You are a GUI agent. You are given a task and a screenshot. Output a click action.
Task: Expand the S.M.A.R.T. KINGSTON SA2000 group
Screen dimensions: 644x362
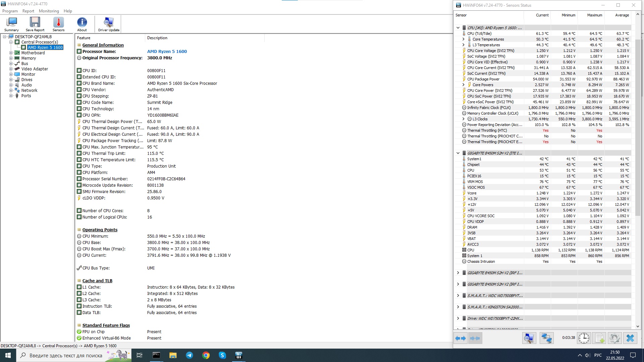(x=458, y=307)
